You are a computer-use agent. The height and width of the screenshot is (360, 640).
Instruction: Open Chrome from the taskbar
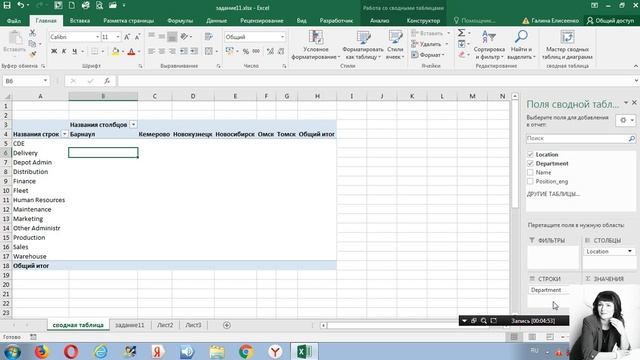click(x=246, y=351)
